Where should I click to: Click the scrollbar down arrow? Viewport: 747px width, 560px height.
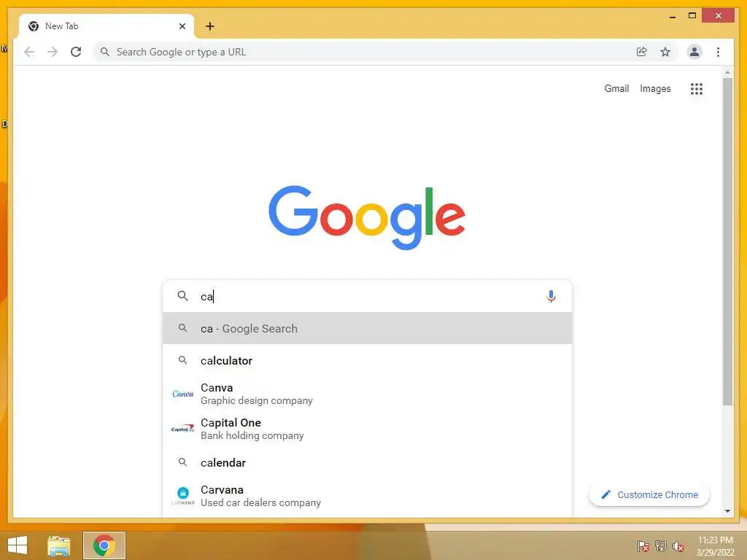[x=727, y=511]
